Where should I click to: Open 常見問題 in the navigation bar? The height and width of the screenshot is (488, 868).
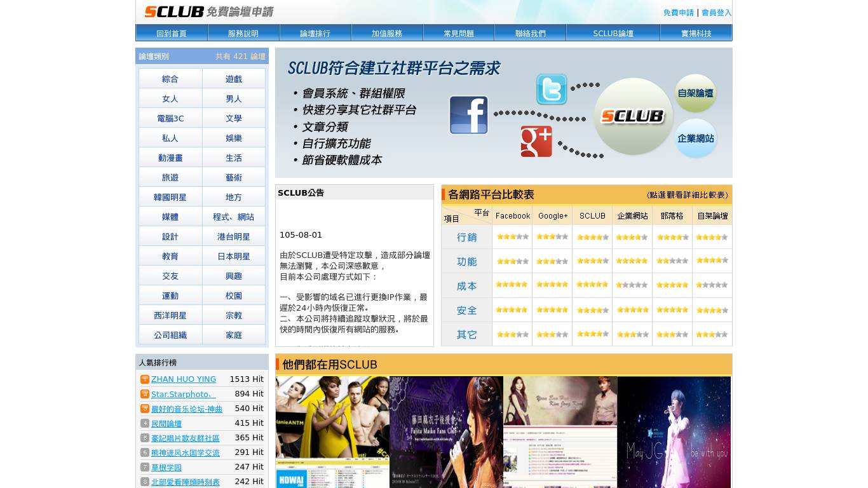coord(459,33)
